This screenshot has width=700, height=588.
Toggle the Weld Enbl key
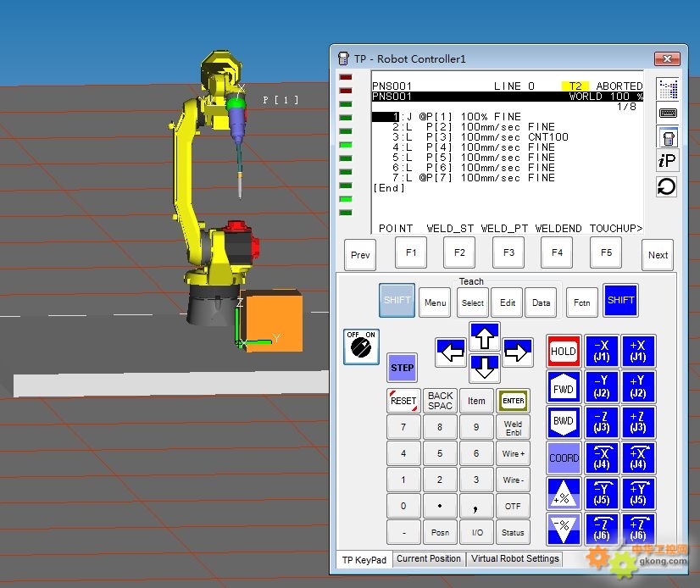coord(513,428)
